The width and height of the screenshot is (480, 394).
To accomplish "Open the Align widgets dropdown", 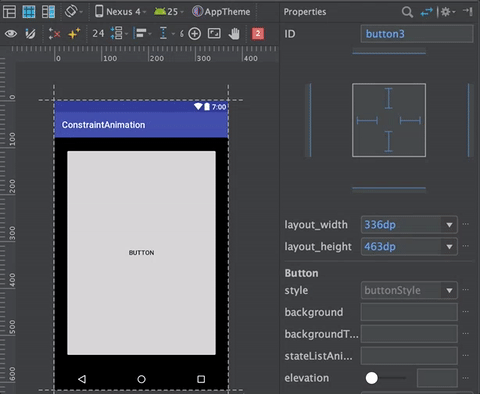I will click(x=142, y=34).
